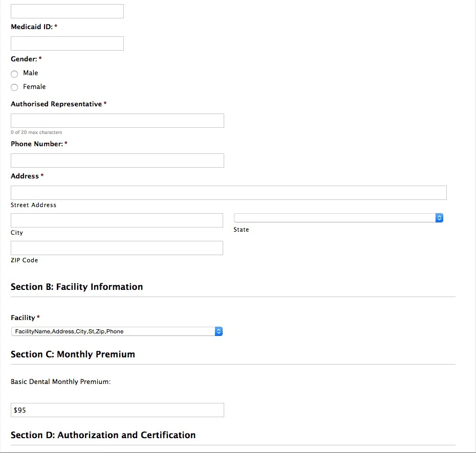Select the Male radio button
This screenshot has height=453, width=476.
(x=14, y=74)
